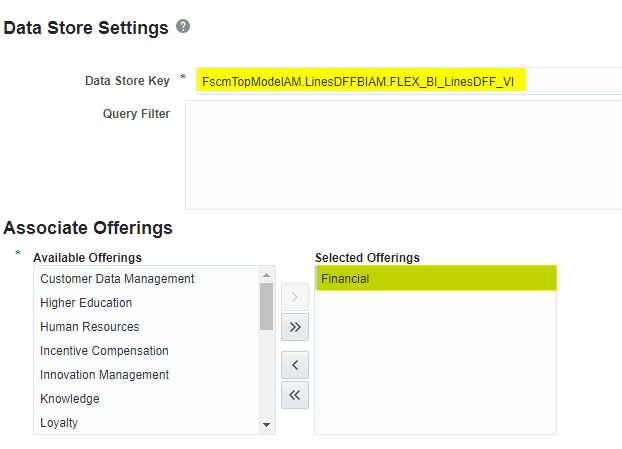The image size is (622, 449).
Task: Click the Data Store Settings heading
Action: pos(86,28)
